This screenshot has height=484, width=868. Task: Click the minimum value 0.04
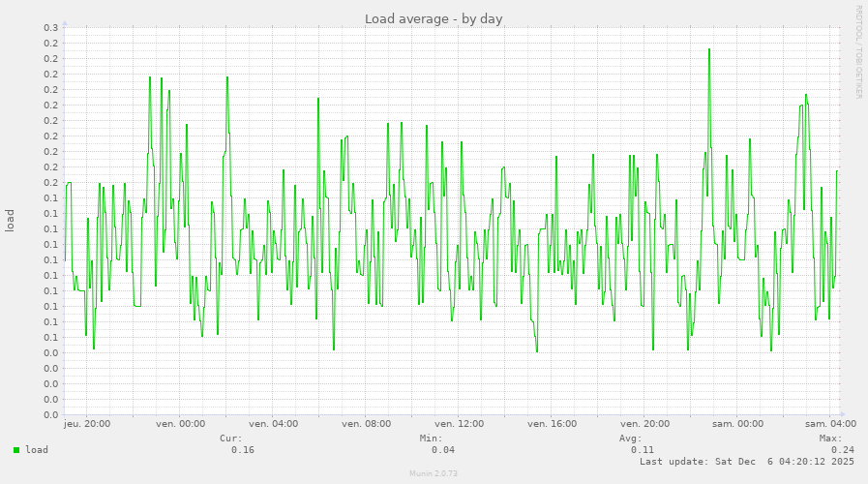coord(443,450)
